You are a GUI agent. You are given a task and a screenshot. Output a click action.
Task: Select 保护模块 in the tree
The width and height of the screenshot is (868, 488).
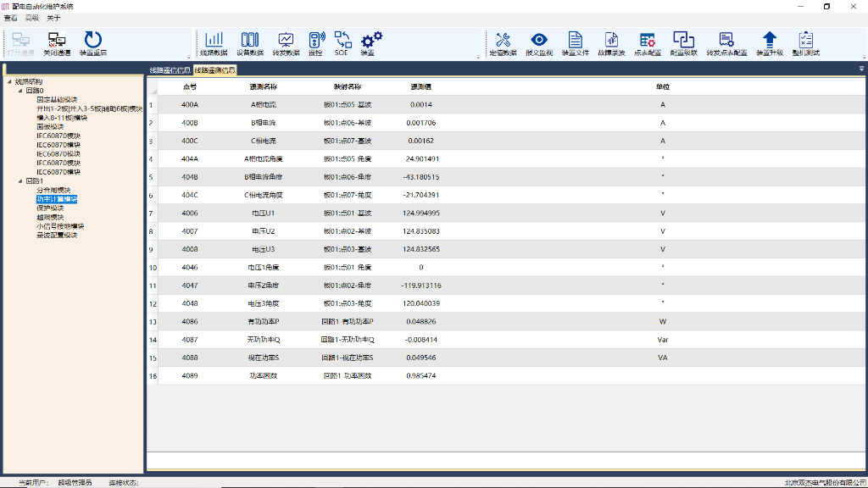point(49,208)
